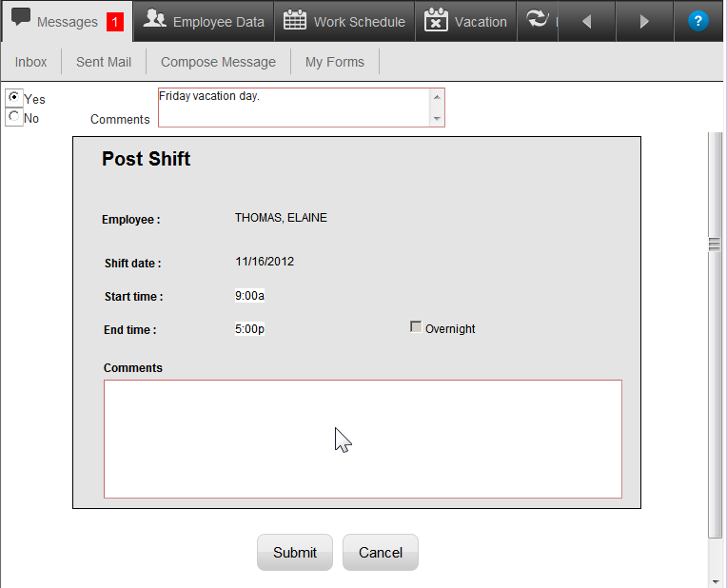
Task: Enable the Overnight checkbox
Action: (416, 327)
